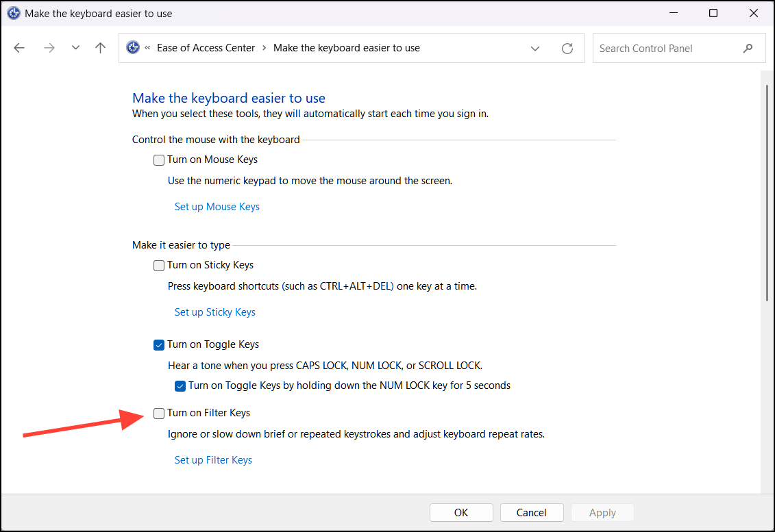Image resolution: width=775 pixels, height=532 pixels.
Task: Open Set up Filter Keys
Action: [213, 459]
